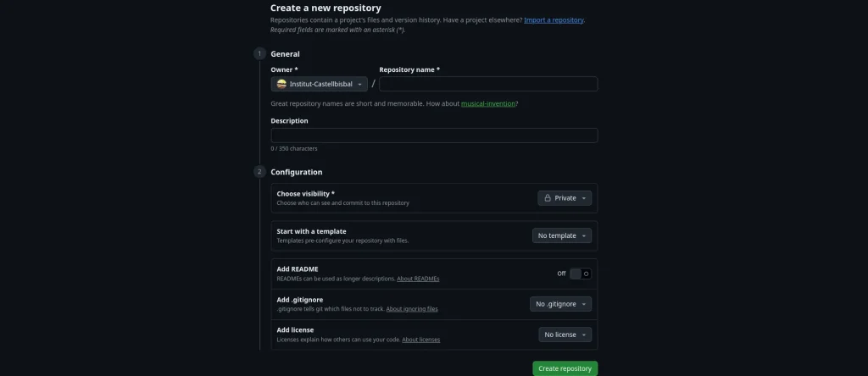
Task: Open the About READMEs link
Action: 418,279
